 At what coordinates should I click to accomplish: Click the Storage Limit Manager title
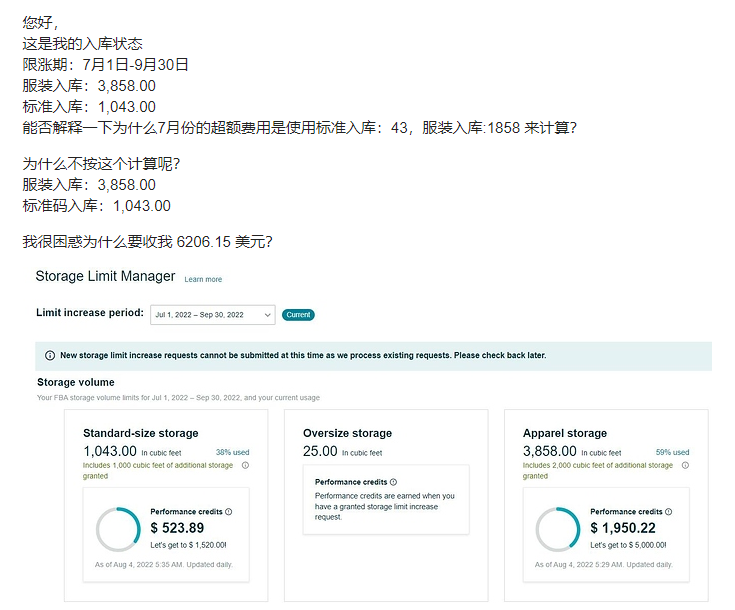coord(105,276)
